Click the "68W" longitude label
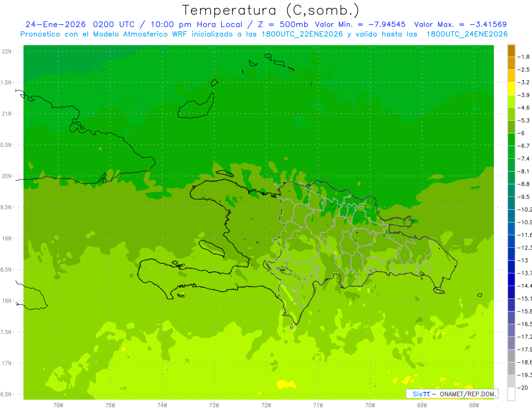This screenshot has width=532, height=411. click(474, 405)
